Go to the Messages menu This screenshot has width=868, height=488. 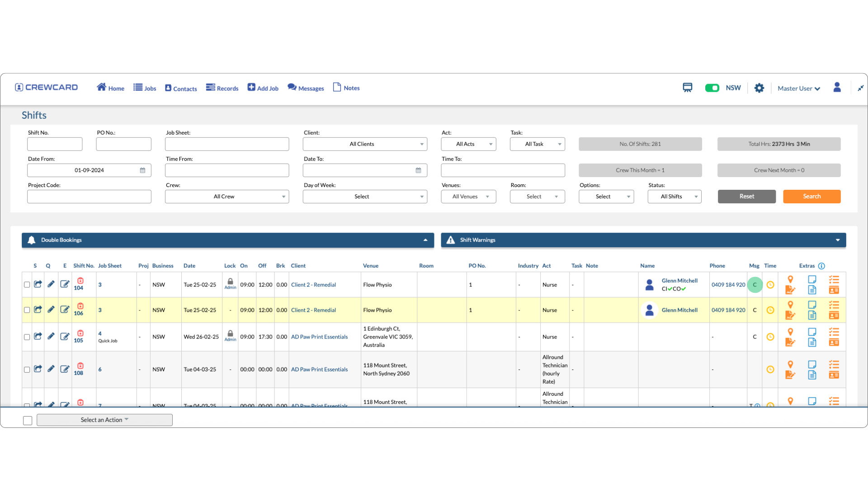306,88
